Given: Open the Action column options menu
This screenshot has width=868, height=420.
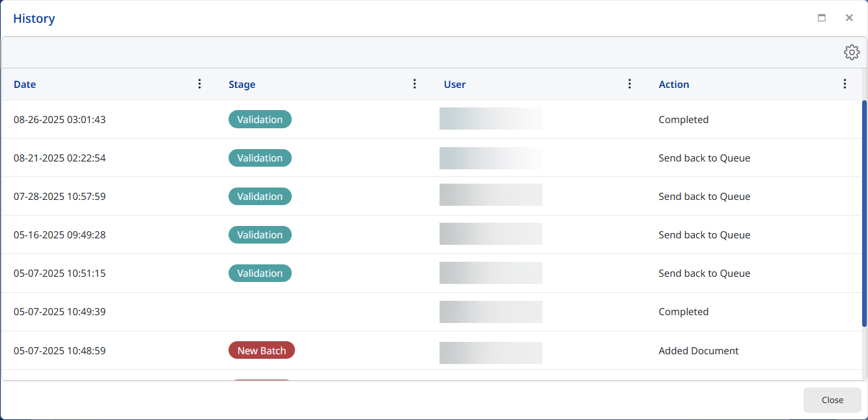Looking at the screenshot, I should point(845,84).
